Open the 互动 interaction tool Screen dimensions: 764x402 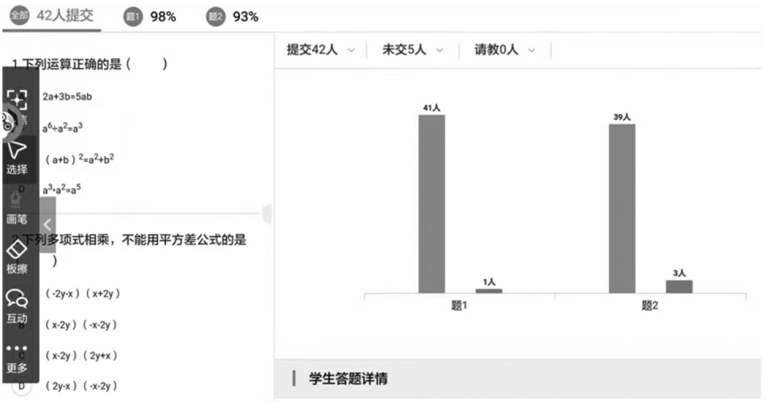[x=17, y=306]
